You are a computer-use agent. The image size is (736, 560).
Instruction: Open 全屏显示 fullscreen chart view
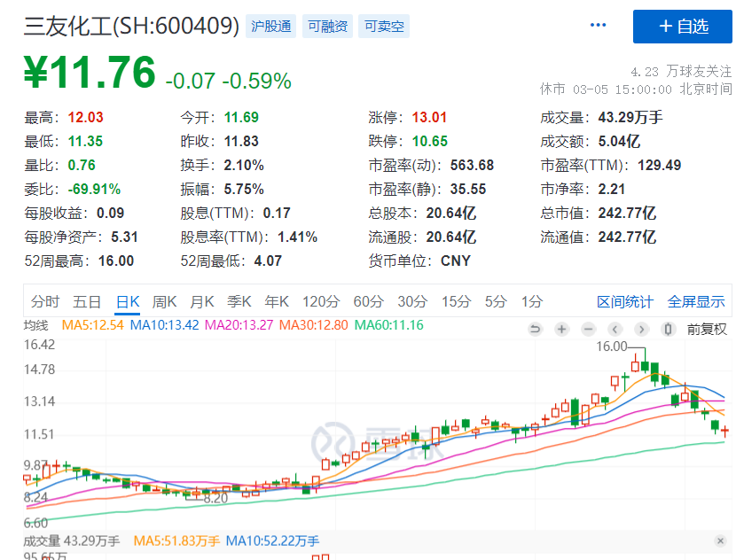pos(696,301)
